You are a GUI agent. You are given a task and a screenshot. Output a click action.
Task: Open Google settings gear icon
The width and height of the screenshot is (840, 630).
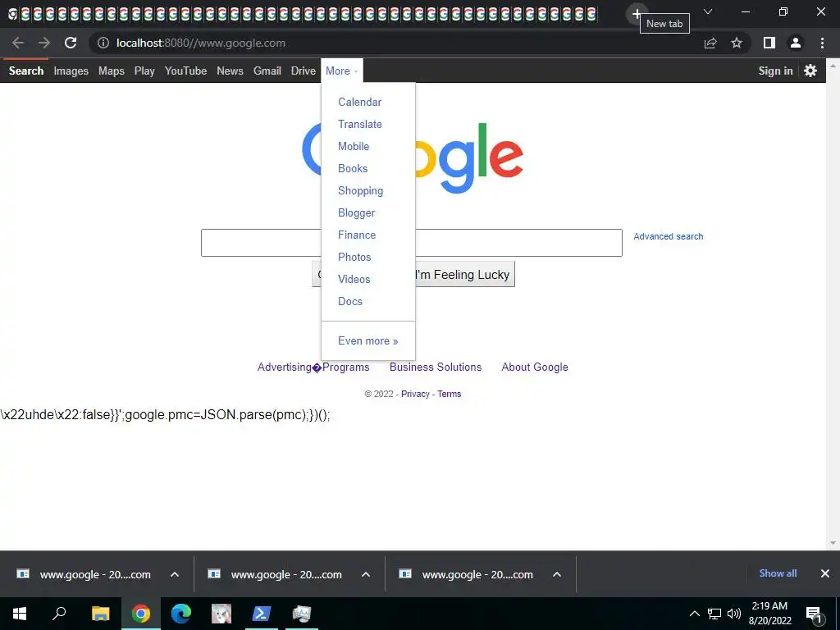(810, 71)
